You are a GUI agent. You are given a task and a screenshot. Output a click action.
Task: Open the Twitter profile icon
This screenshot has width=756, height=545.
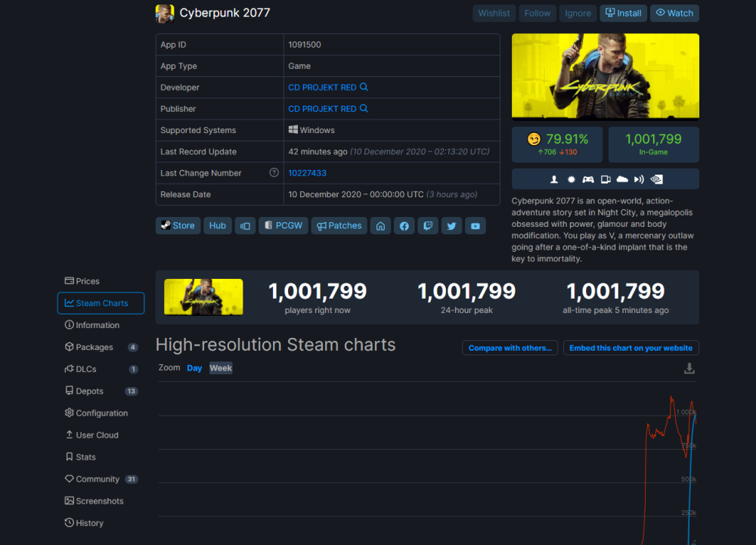[x=451, y=225]
